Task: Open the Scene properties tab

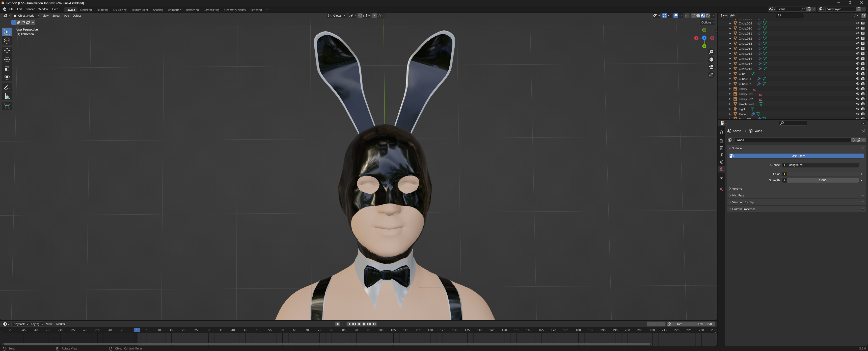Action: [721, 162]
